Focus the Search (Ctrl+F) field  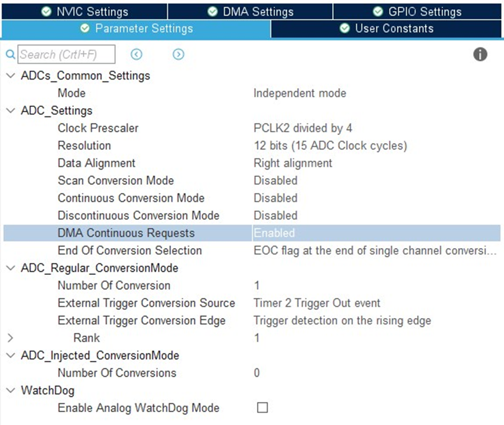click(x=66, y=54)
